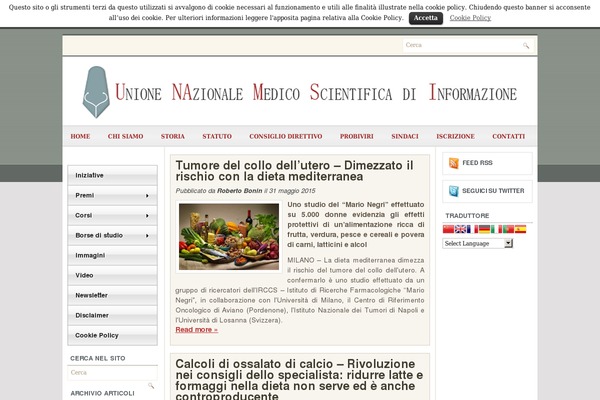The image size is (600, 400).
Task: Click the Unione Nazionale Medico Scientifica title
Action: pos(316,93)
